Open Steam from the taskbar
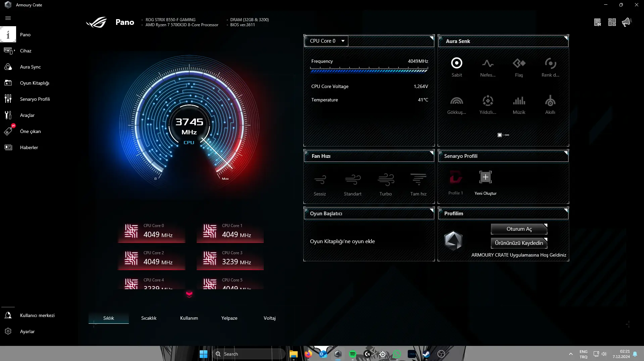Image resolution: width=644 pixels, height=361 pixels. tap(426, 354)
